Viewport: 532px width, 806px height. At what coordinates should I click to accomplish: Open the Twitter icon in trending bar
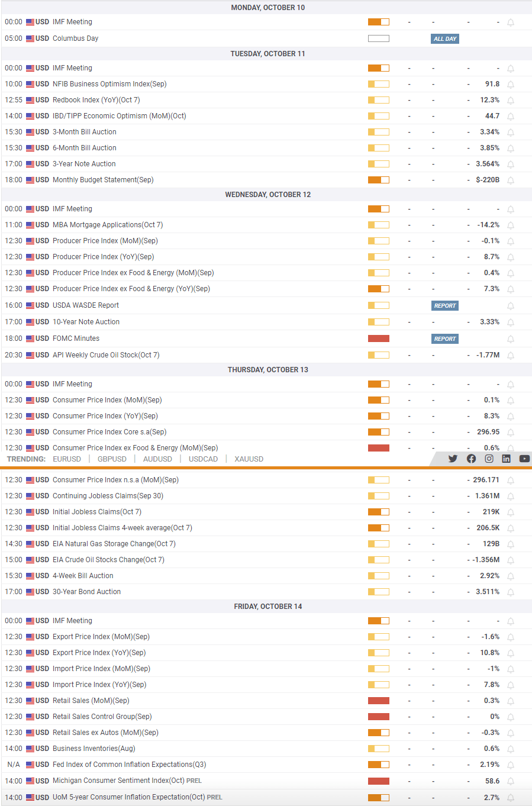point(453,459)
